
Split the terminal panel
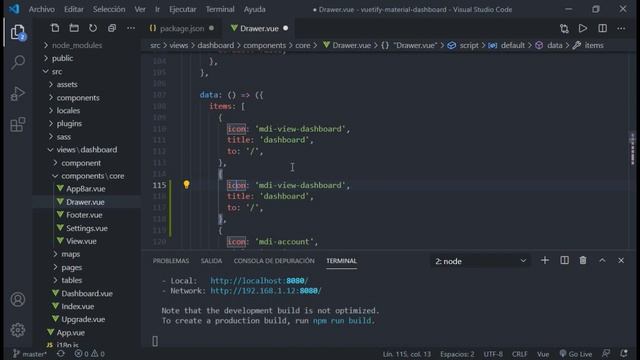(564, 260)
